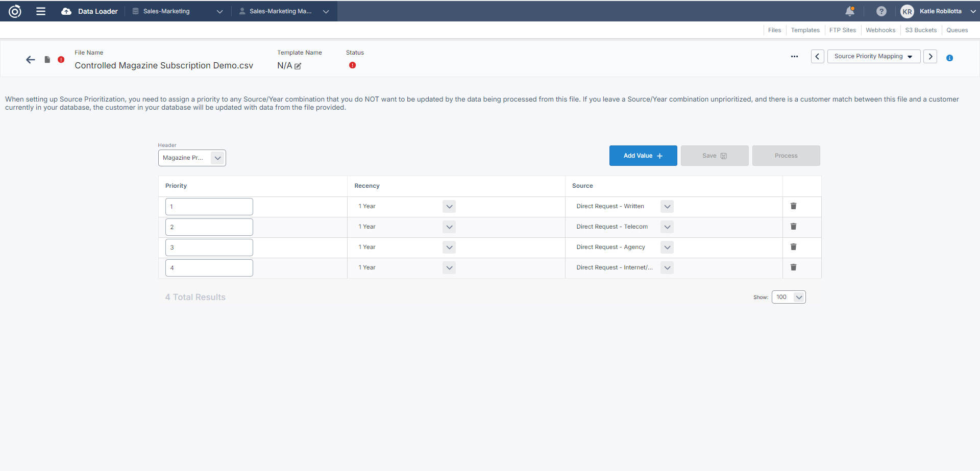Screen dimensions: 980x471
Task: Go to next mapping step arrow
Action: pyautogui.click(x=930, y=57)
